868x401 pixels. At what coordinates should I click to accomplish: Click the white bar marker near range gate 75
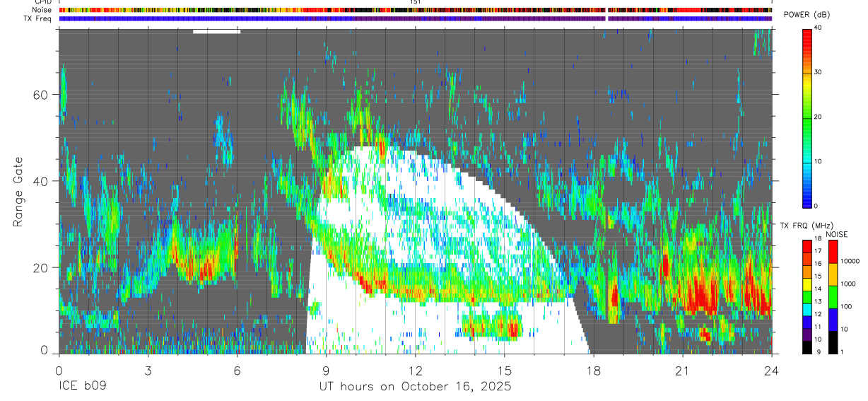pos(217,31)
